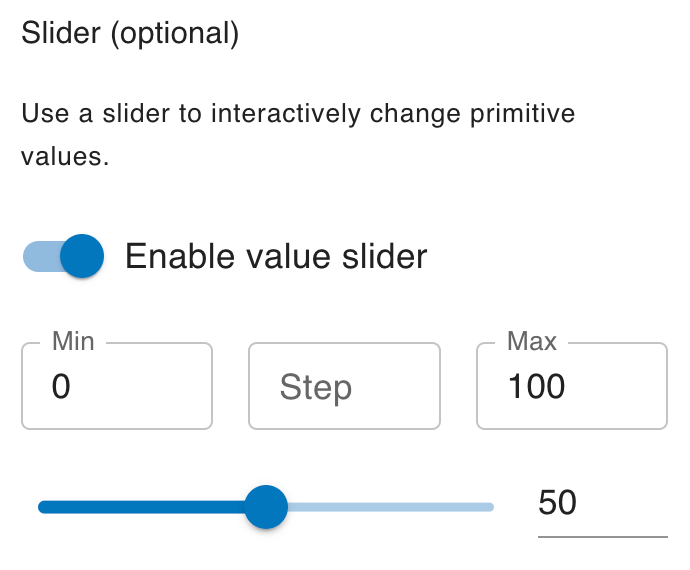Click the blue switch knob
Screen dimensions: 690x570
pyautogui.click(x=82, y=256)
